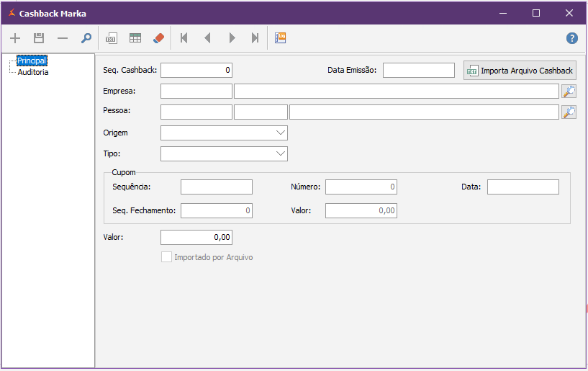Search Empresa with its magnifier icon
This screenshot has width=588, height=371.
pyautogui.click(x=569, y=91)
